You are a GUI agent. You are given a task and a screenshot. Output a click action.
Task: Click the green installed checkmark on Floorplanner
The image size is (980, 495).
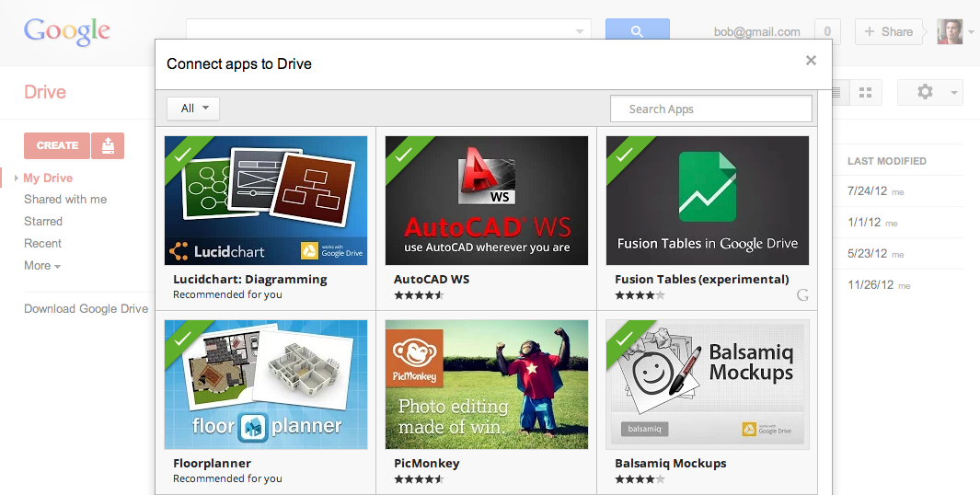tap(182, 338)
